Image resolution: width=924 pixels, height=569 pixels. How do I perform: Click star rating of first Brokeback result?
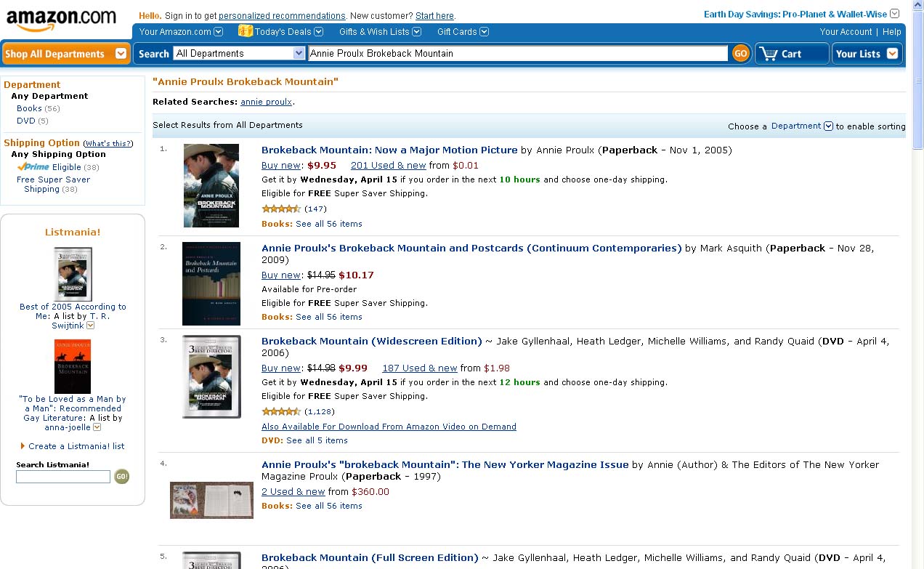pyautogui.click(x=280, y=209)
